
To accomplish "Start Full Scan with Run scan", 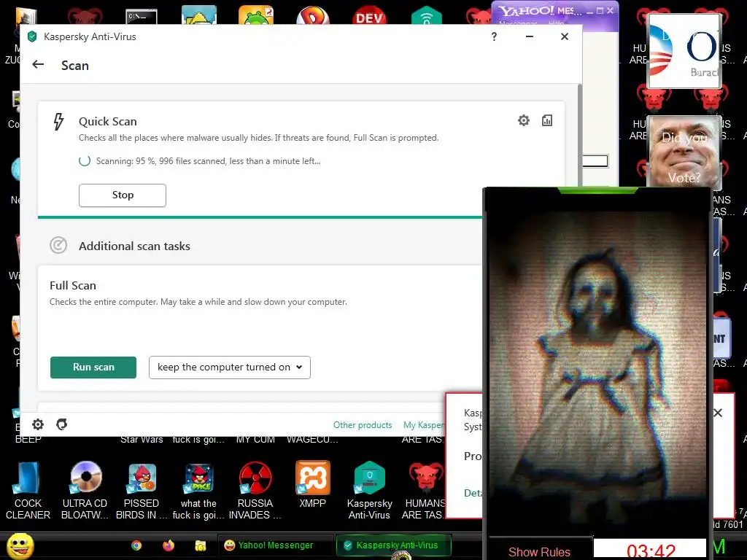I will click(x=93, y=367).
